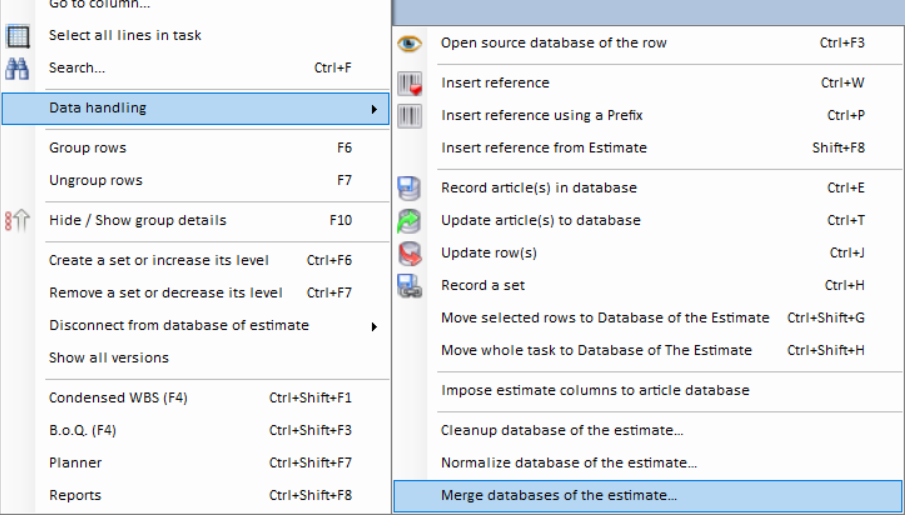The width and height of the screenshot is (905, 515).
Task: Click the Insert reference barcode icon
Action: [x=410, y=83]
